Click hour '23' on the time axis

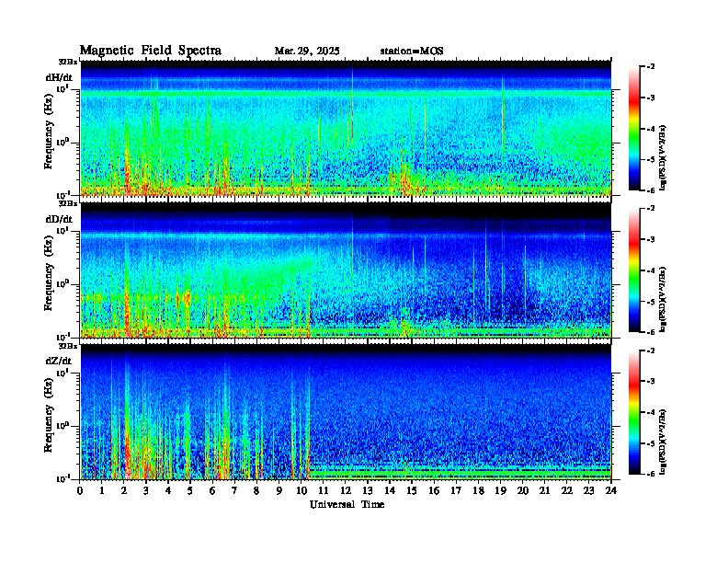pos(588,490)
